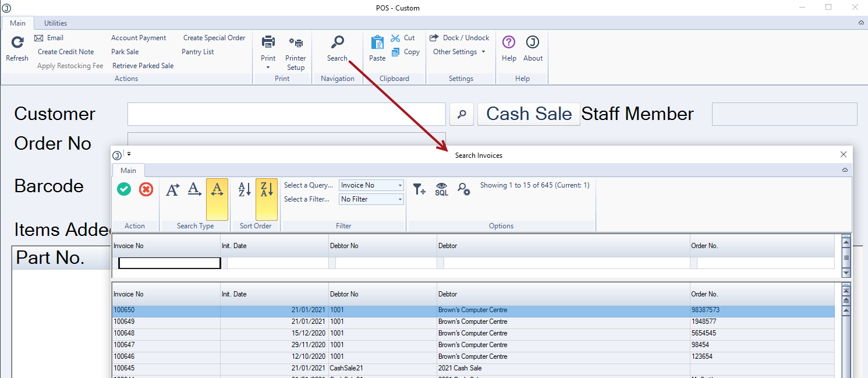Toggle the highlighted Search Type icon

[217, 199]
